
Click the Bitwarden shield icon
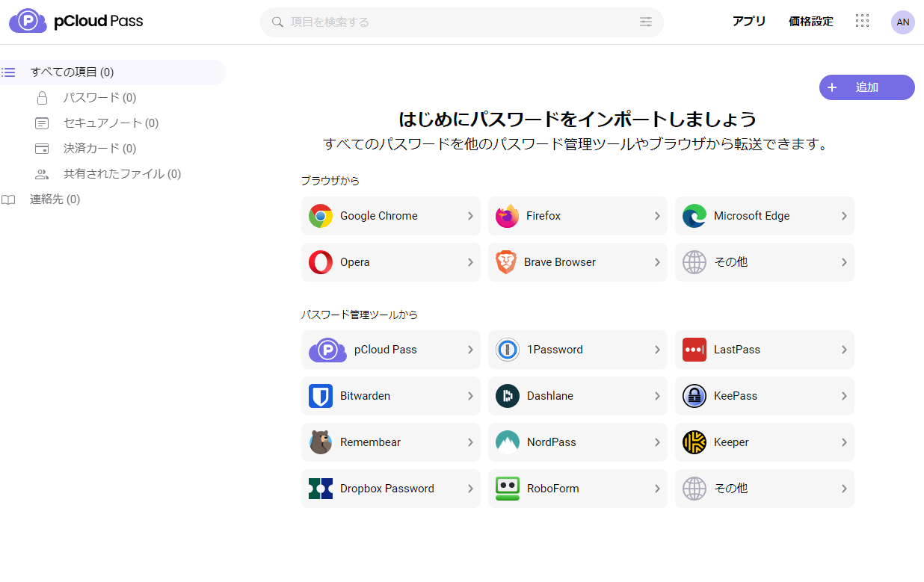[x=321, y=396]
